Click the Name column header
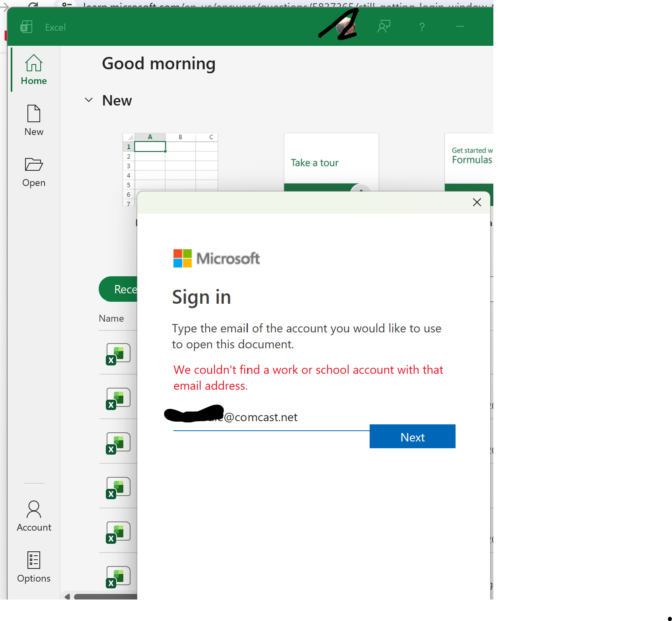Viewport: 672px width, 621px height. tap(111, 318)
